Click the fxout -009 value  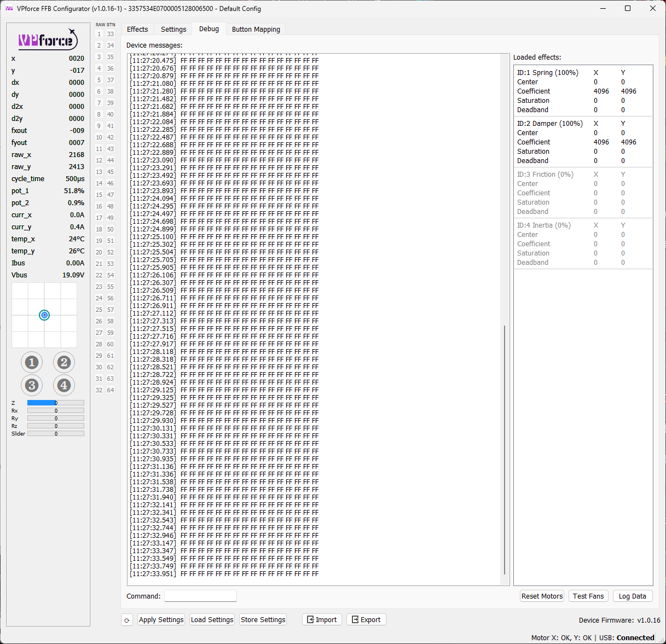(77, 131)
